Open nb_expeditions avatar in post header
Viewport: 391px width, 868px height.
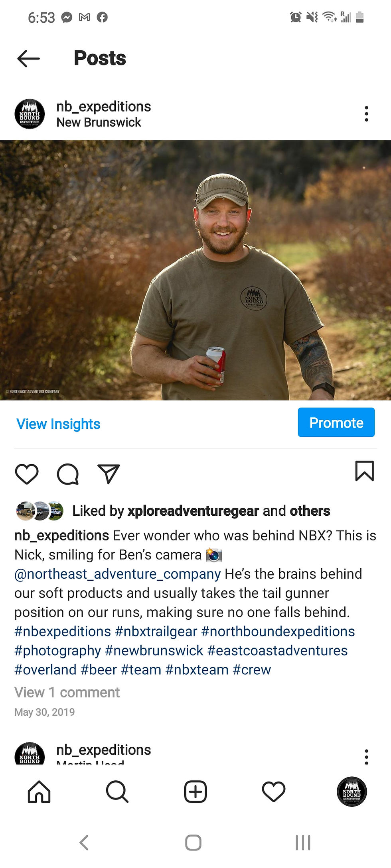pos(30,114)
